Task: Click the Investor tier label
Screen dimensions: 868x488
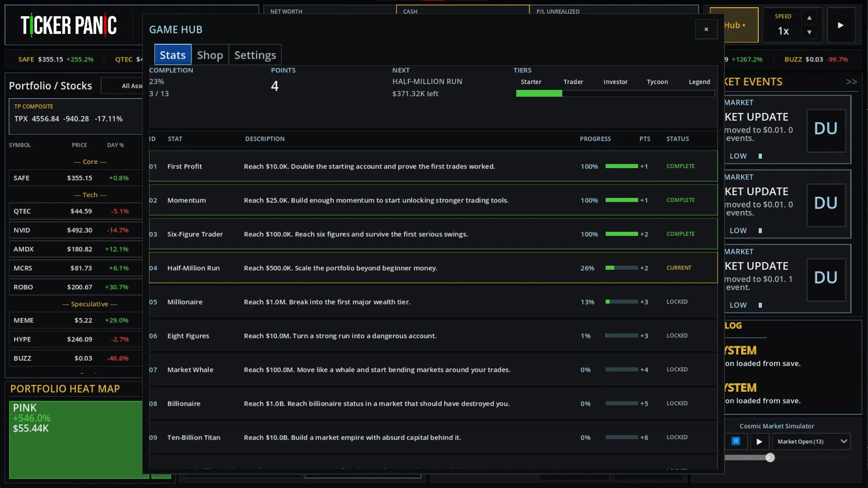Action: [615, 82]
